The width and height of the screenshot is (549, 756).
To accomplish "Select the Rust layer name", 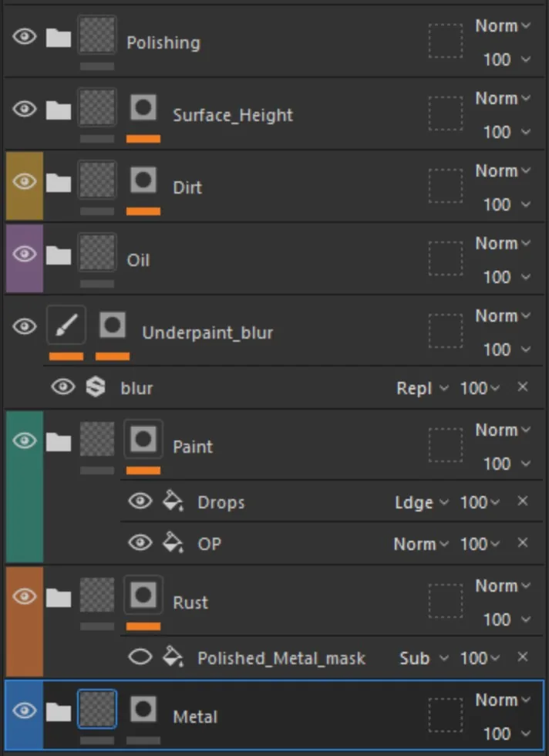I will pyautogui.click(x=190, y=602).
